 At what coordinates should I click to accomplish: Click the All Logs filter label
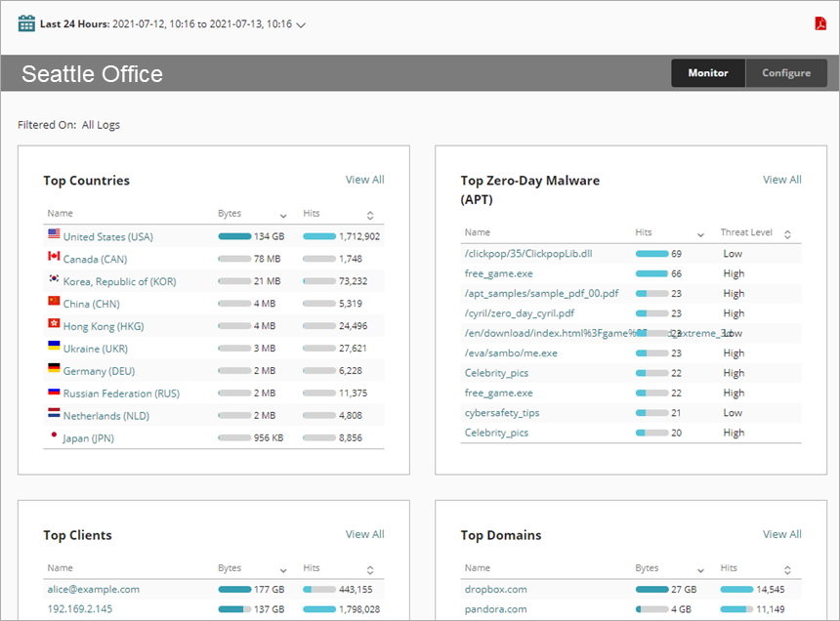click(101, 125)
